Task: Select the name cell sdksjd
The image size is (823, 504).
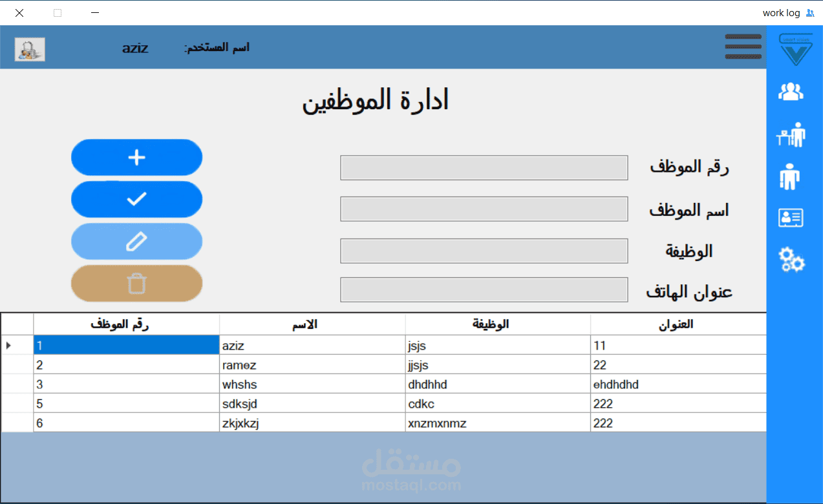Action: coord(312,403)
